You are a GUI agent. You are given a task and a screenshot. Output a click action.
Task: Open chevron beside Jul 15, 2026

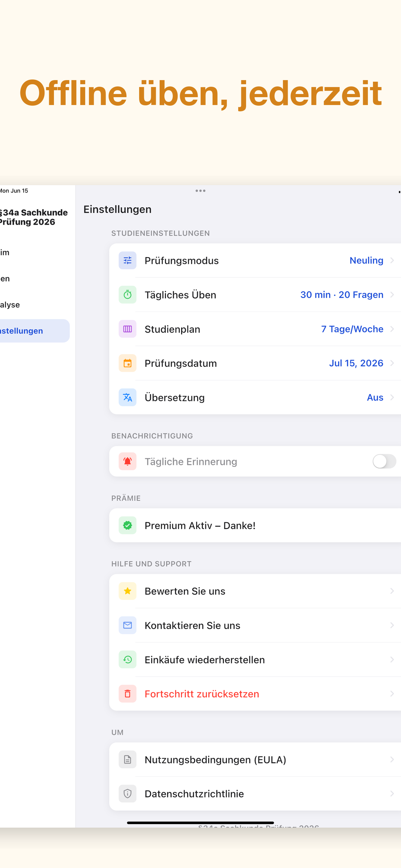pos(392,363)
